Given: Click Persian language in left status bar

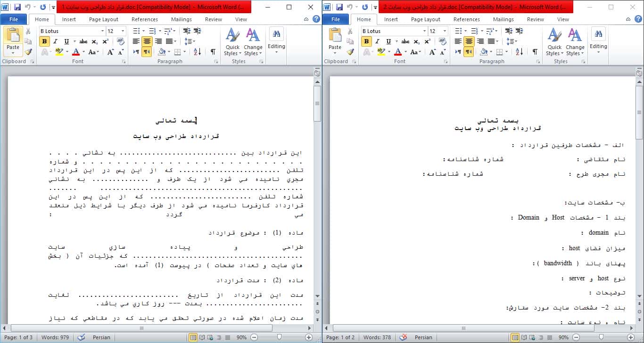Looking at the screenshot, I should click(x=101, y=337).
